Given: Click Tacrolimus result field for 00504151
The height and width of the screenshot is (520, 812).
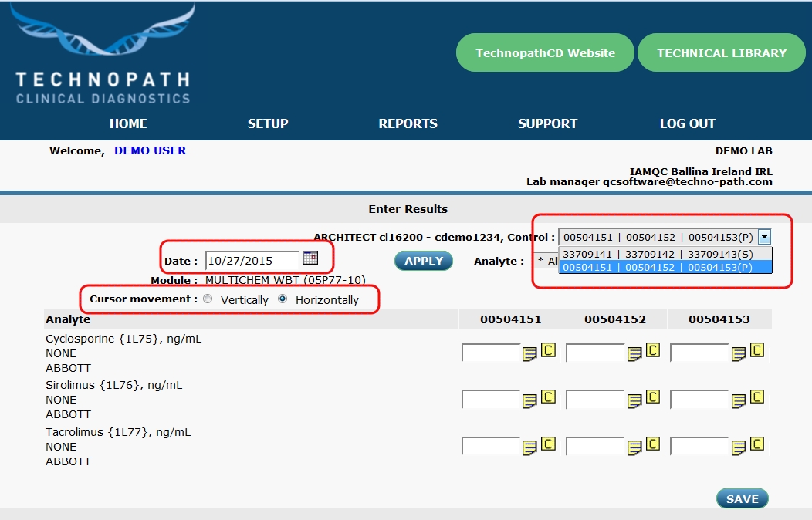Looking at the screenshot, I should click(x=491, y=446).
